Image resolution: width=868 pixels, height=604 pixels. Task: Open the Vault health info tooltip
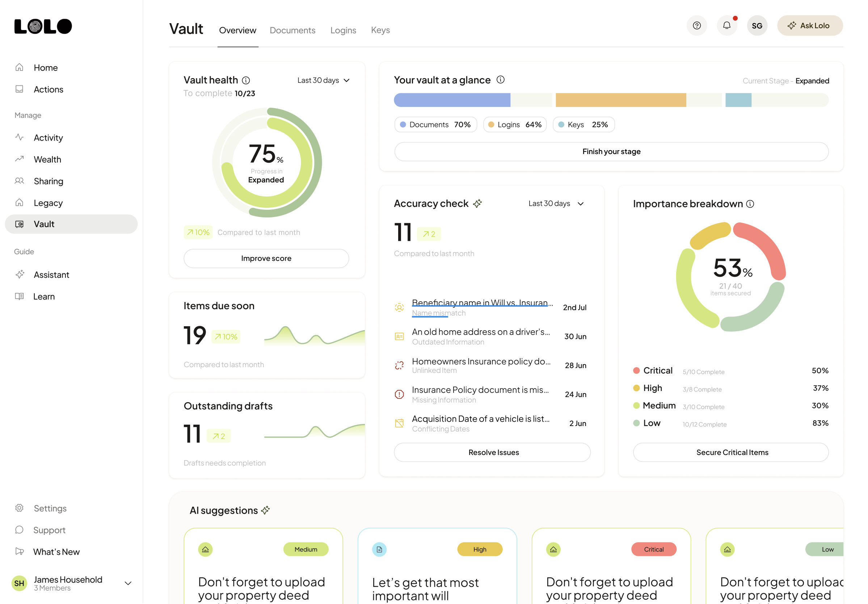[x=246, y=80]
